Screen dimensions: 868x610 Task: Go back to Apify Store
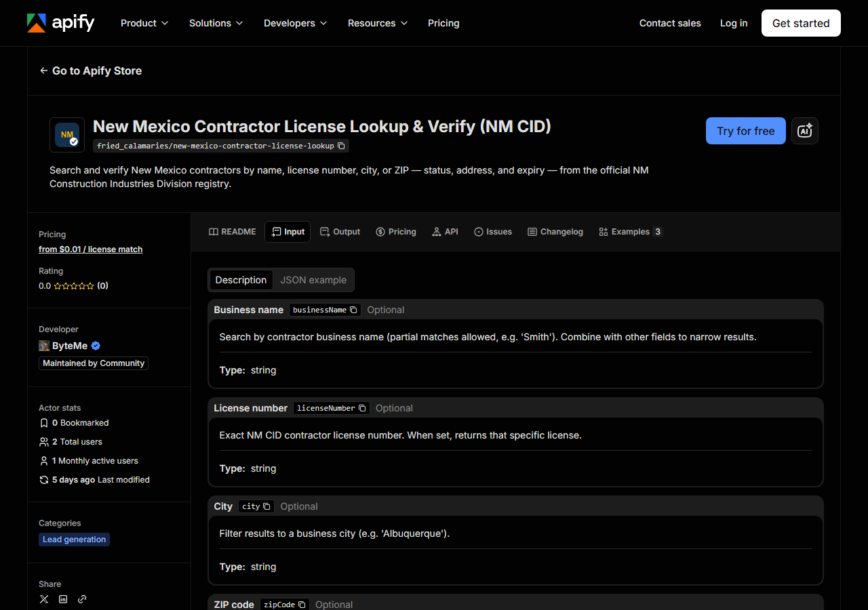[x=91, y=70]
